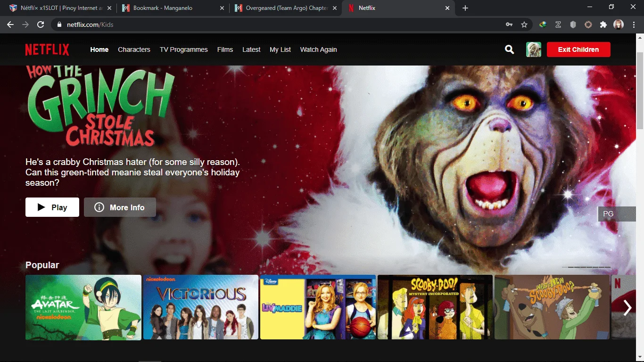Switch to the Overgeared chapter tab
Viewport: 644px width, 362px height.
286,8
